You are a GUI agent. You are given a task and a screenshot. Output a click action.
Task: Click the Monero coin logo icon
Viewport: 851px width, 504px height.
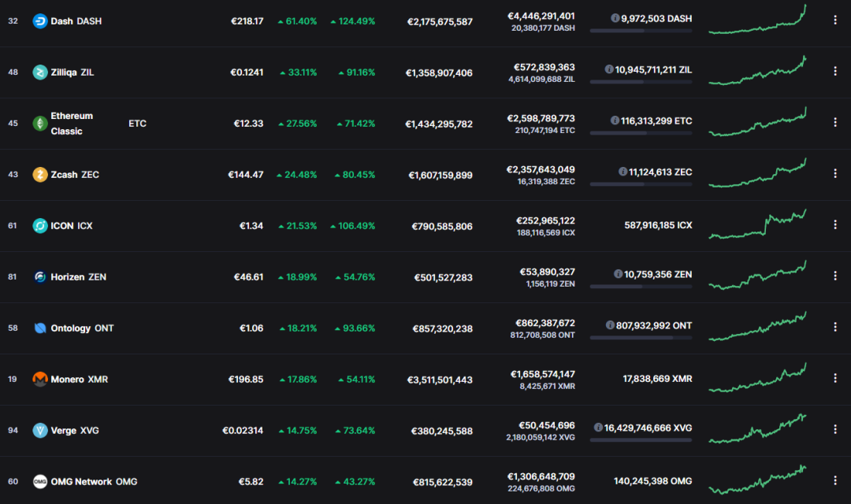click(40, 380)
